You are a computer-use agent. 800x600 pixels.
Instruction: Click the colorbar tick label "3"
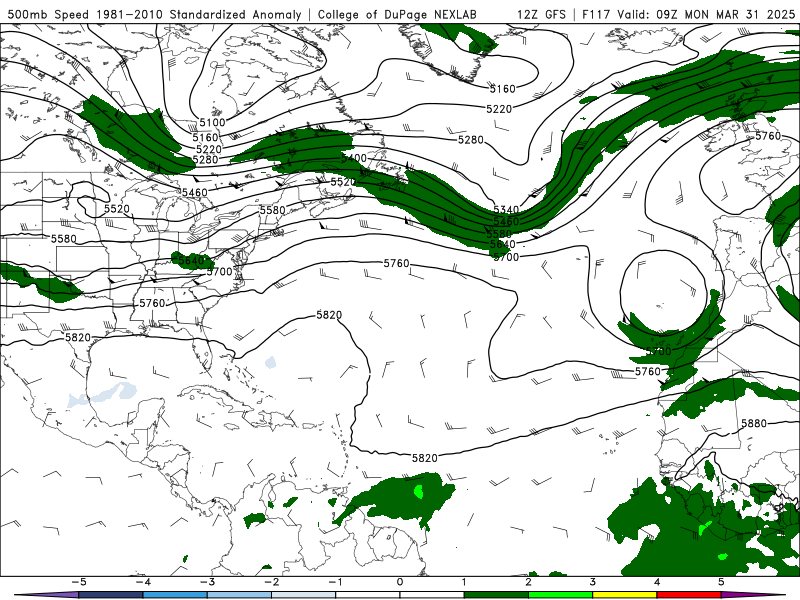pyautogui.click(x=593, y=582)
